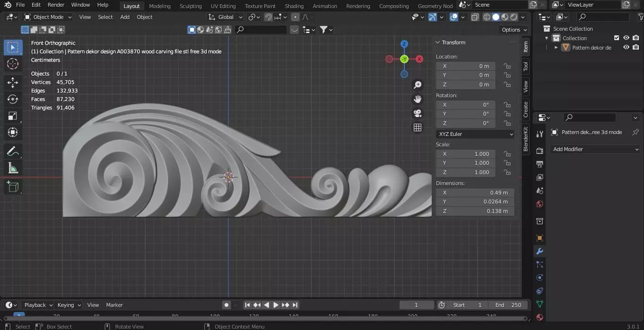Hide Pattern dekor object with eye icon

click(x=627, y=48)
